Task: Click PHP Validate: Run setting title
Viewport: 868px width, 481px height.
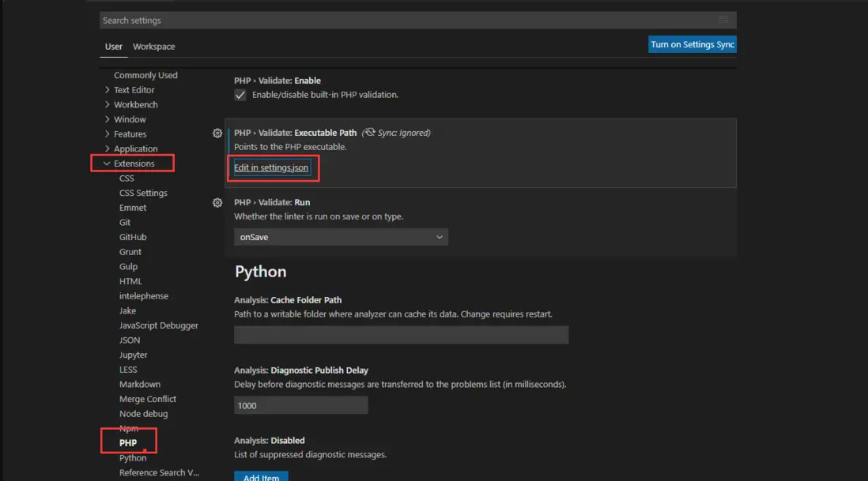Action: (x=272, y=202)
